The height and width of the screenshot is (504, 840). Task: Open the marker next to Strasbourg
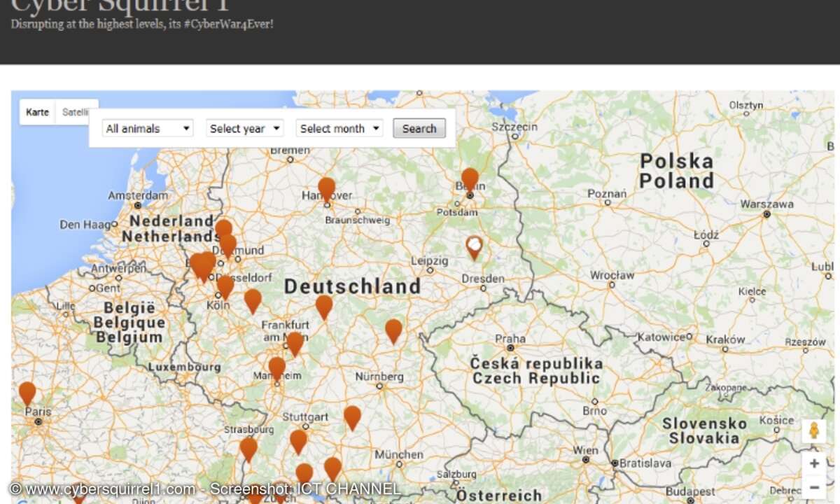coord(248,449)
